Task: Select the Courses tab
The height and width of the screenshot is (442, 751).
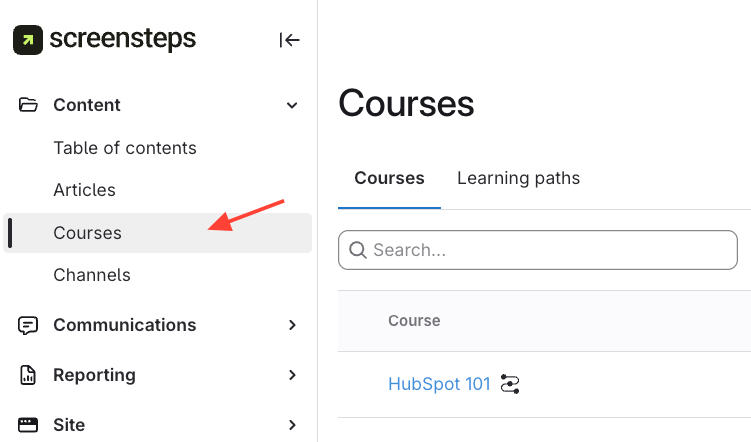Action: click(389, 178)
